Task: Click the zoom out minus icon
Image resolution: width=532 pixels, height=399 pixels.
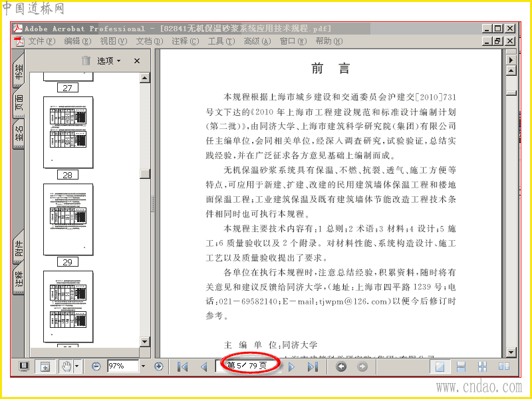Action: (x=96, y=366)
